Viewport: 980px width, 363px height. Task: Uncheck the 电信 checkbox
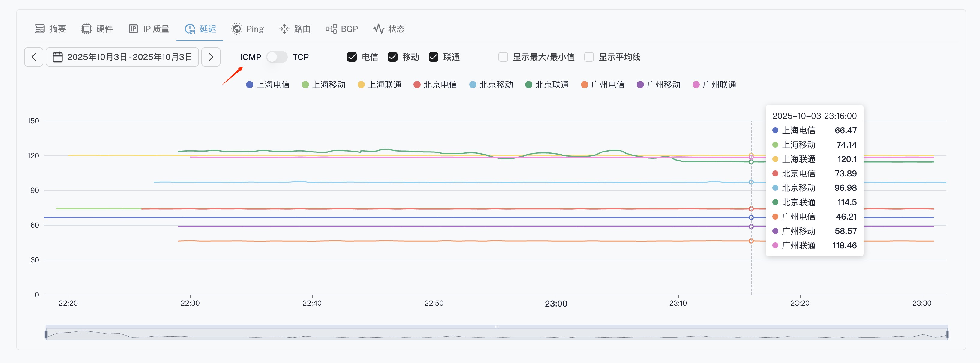pos(352,57)
